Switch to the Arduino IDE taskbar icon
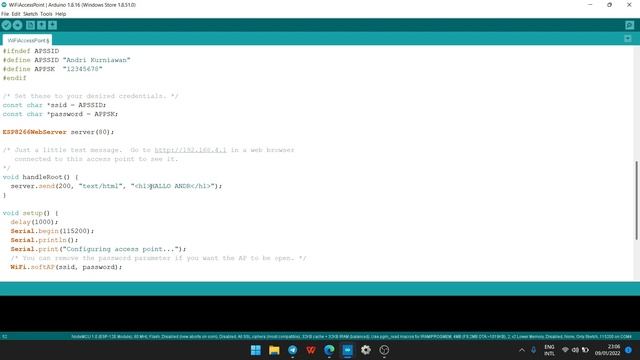Viewport: 640px width, 360px height. coord(347,350)
